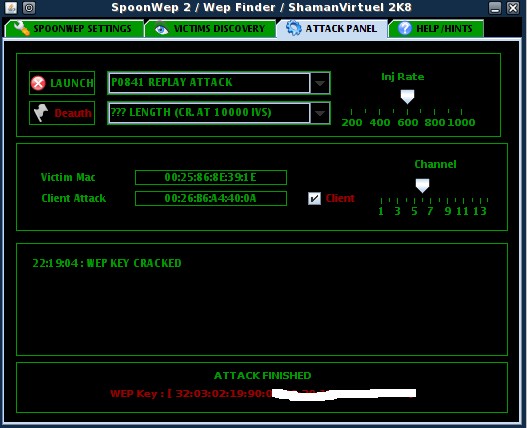The width and height of the screenshot is (527, 428).
Task: Click the question mark Help icon
Action: pos(405,28)
